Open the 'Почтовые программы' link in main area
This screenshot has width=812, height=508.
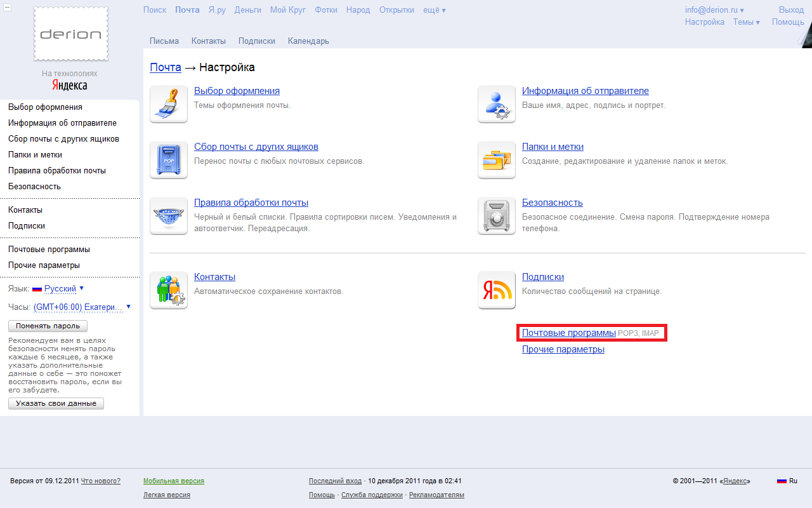coord(568,333)
